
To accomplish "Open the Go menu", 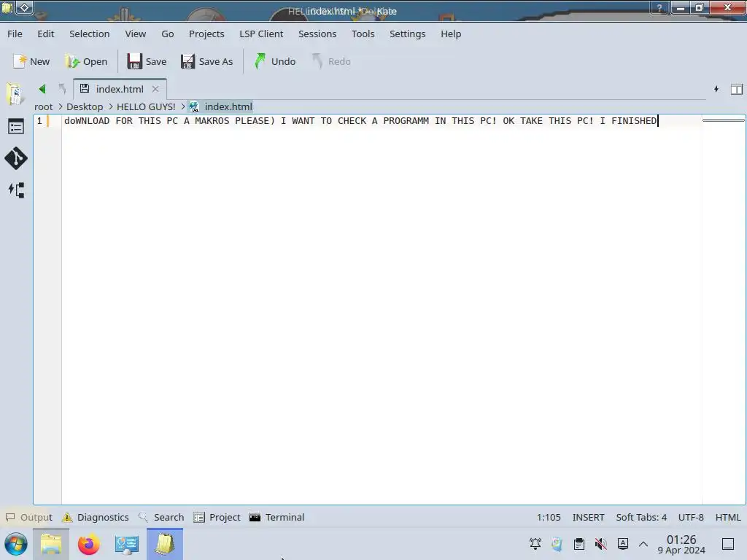I will click(167, 34).
